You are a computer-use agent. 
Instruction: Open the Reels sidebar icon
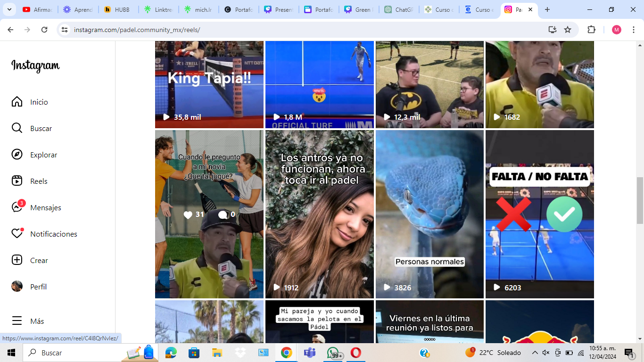point(17,181)
